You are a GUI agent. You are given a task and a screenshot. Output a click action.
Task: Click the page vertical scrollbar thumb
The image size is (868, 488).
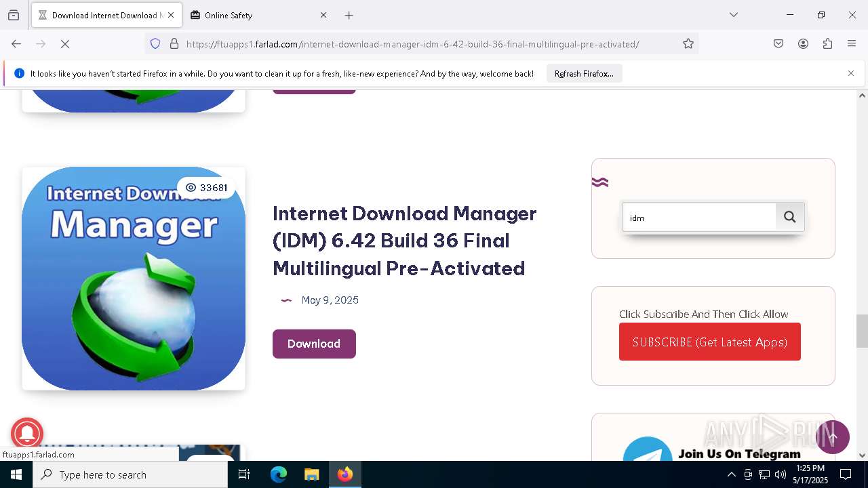[862, 331]
